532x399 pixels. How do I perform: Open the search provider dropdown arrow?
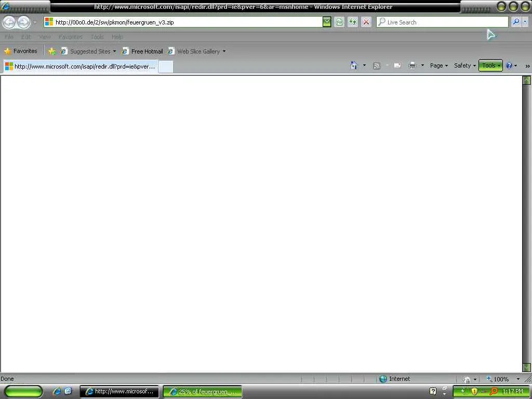click(x=525, y=22)
